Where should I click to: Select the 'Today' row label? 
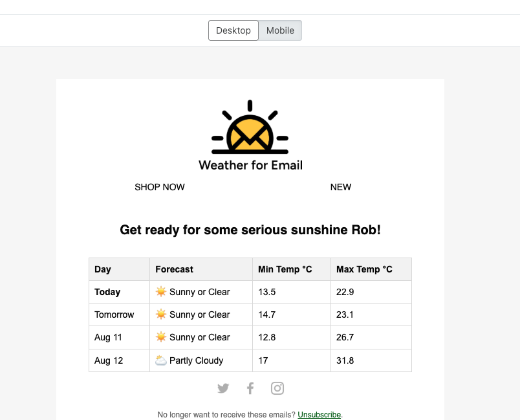(x=107, y=292)
